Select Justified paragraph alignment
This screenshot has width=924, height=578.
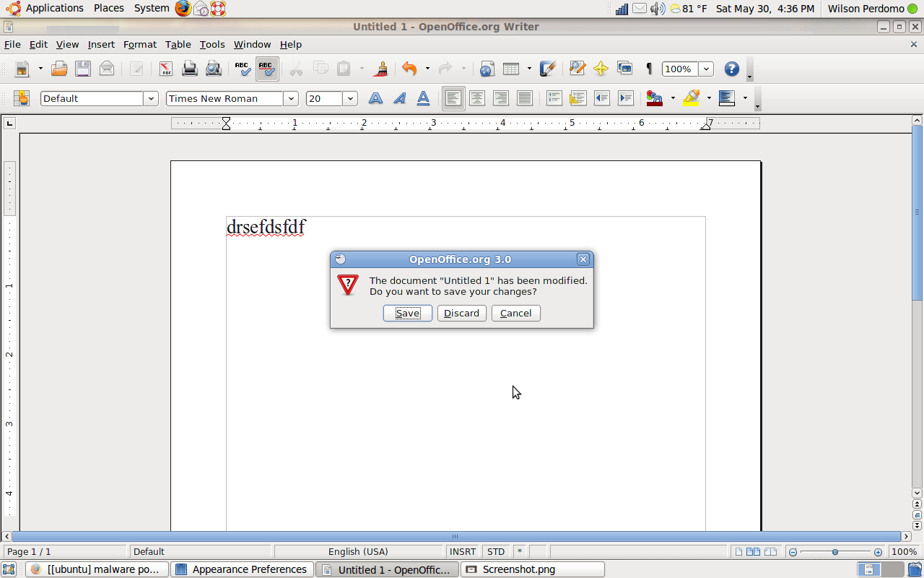525,98
